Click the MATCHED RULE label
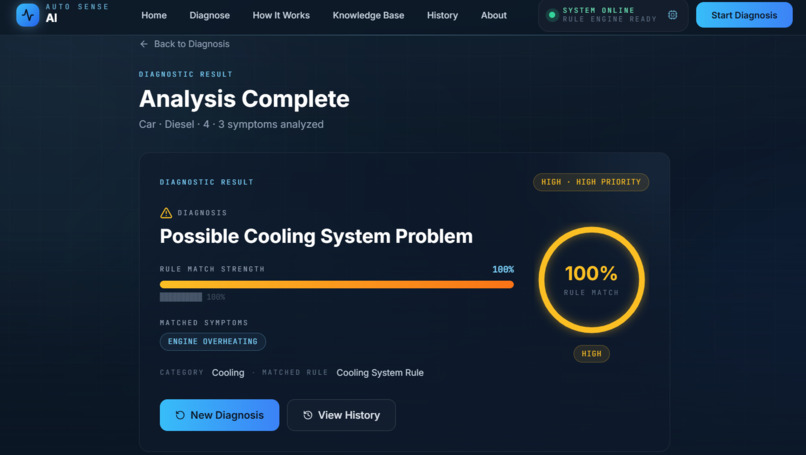The width and height of the screenshot is (806, 455). pyautogui.click(x=295, y=372)
